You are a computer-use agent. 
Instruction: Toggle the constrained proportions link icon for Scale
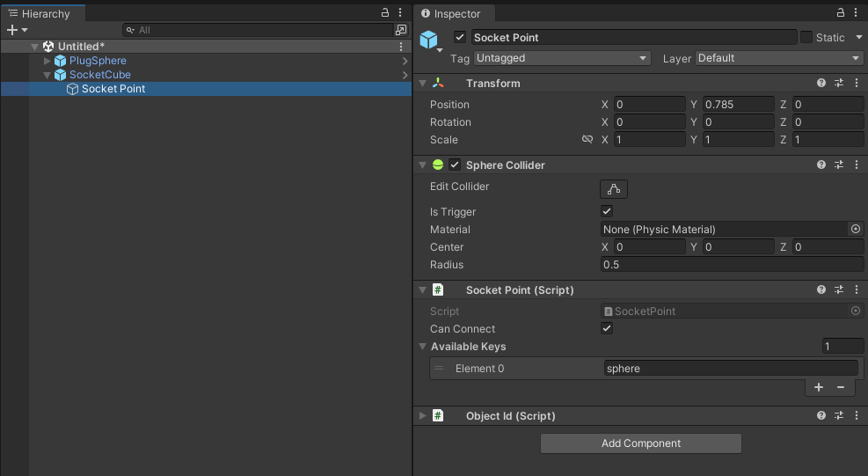(587, 139)
